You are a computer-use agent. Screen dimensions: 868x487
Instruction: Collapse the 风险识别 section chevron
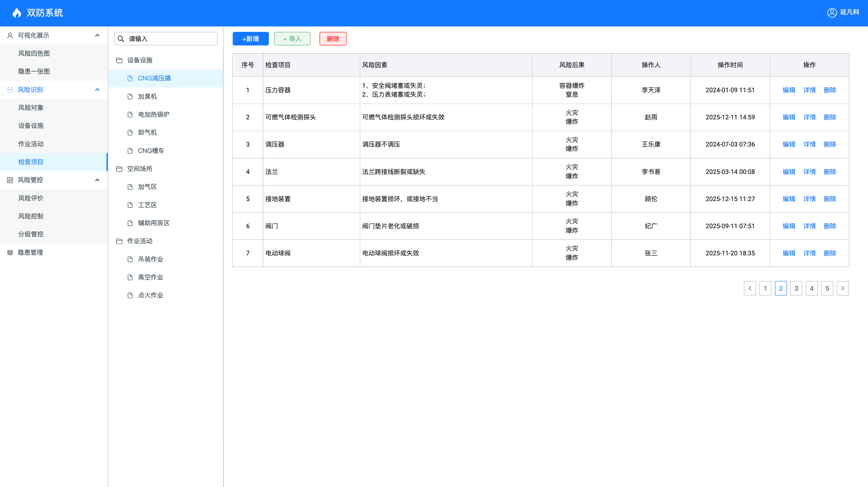point(97,90)
